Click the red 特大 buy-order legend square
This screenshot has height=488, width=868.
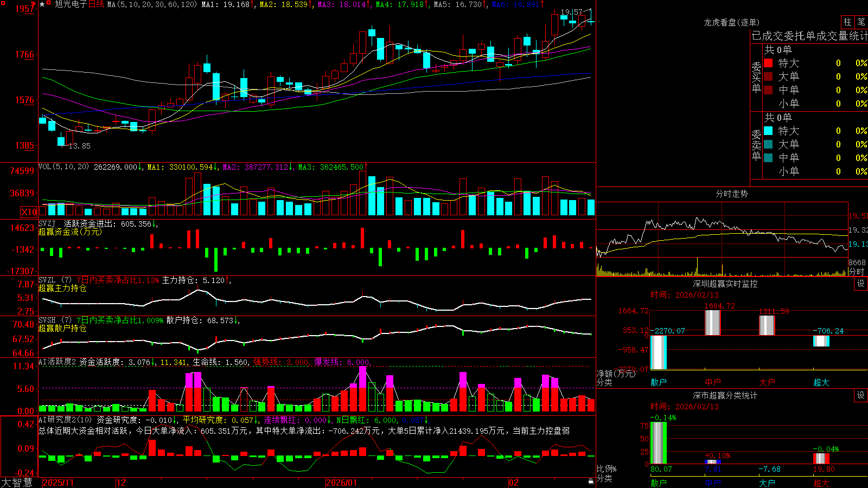coord(768,63)
